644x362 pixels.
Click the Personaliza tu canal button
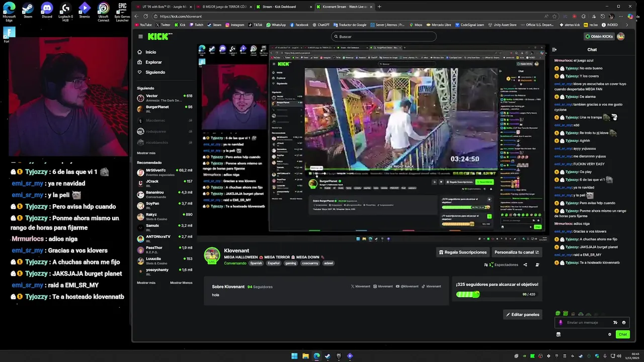(517, 252)
